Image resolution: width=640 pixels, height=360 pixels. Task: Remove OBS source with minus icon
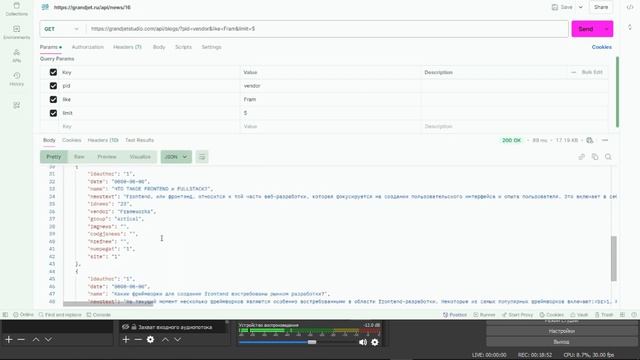coord(138,340)
